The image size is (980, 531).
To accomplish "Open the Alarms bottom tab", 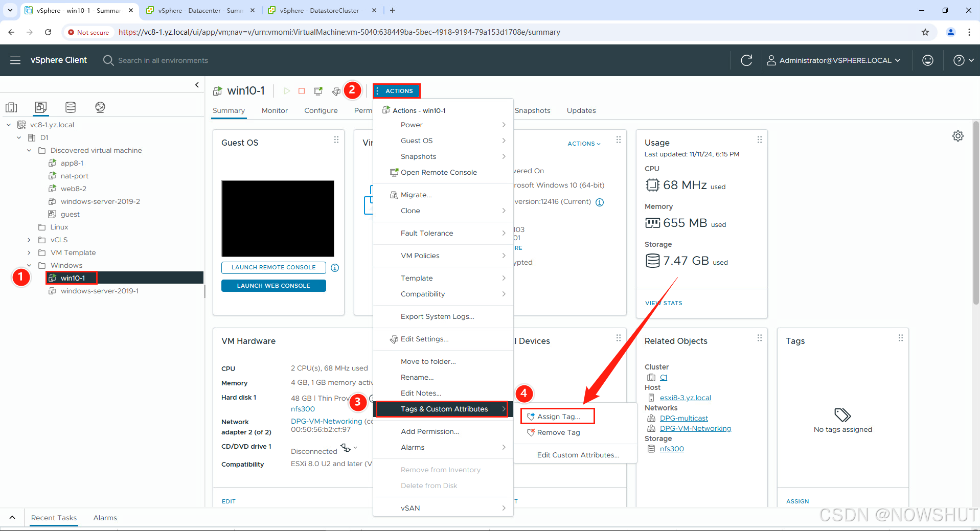I will (105, 518).
